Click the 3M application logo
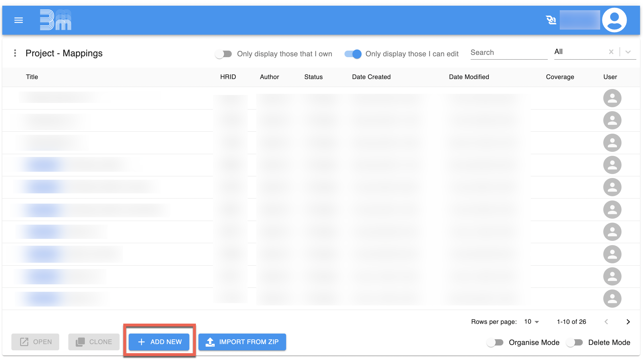This screenshot has height=360, width=644. pyautogui.click(x=55, y=20)
